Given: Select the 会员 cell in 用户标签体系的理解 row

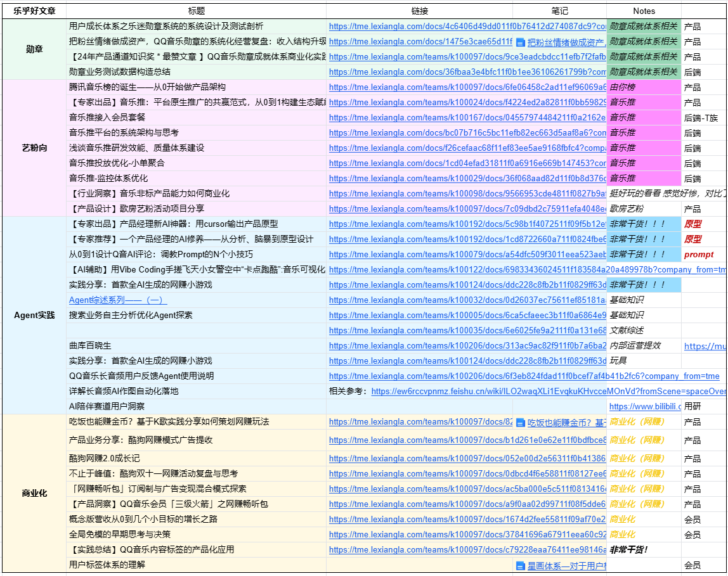Looking at the screenshot, I should (x=703, y=565).
